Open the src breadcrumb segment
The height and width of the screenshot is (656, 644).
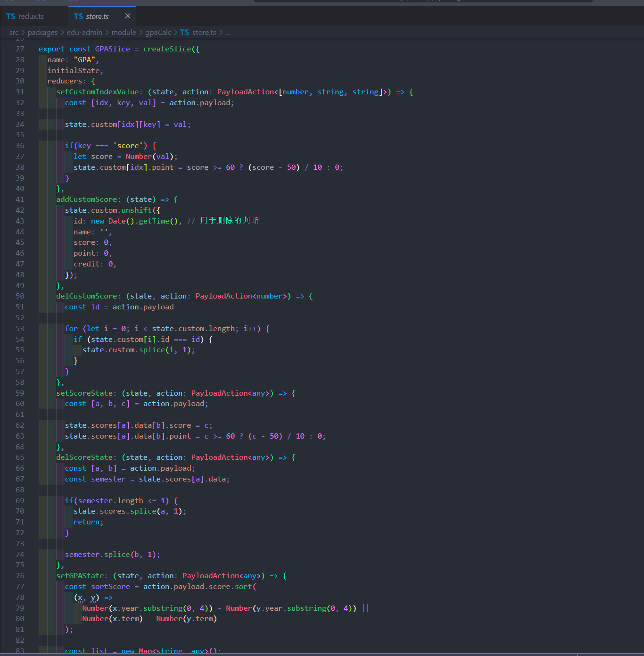pyautogui.click(x=14, y=33)
